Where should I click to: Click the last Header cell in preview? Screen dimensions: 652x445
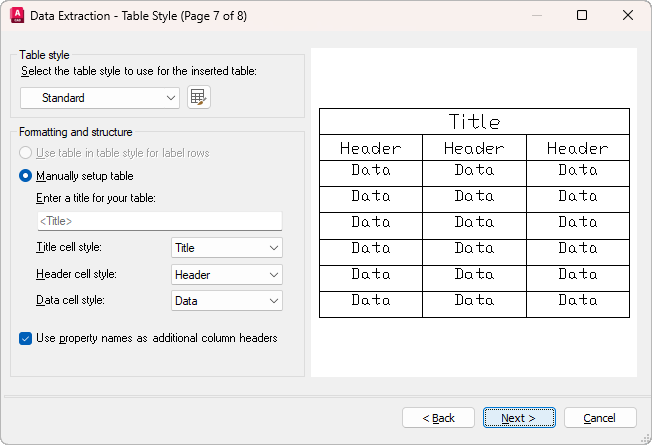coord(577,148)
